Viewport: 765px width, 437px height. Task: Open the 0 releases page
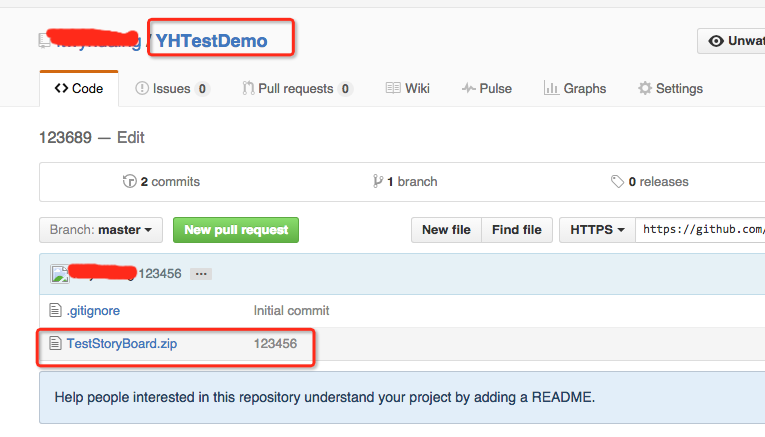point(650,181)
